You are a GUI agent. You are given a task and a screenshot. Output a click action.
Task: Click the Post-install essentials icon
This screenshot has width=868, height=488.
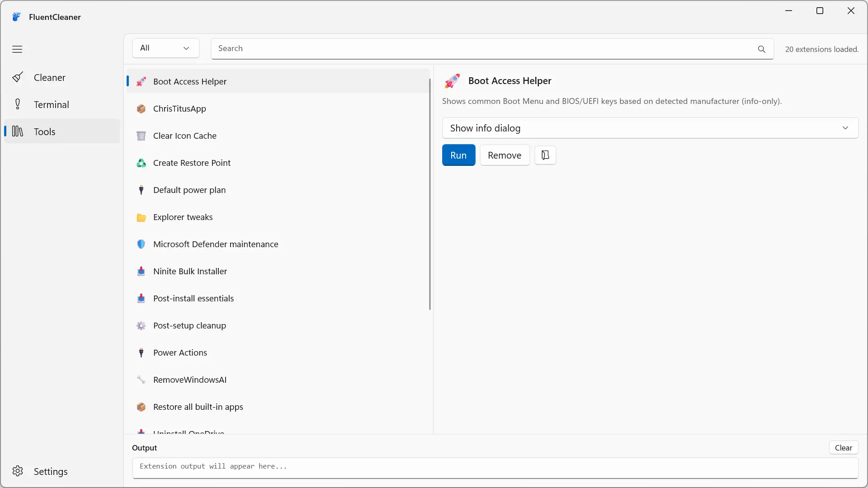pyautogui.click(x=141, y=299)
